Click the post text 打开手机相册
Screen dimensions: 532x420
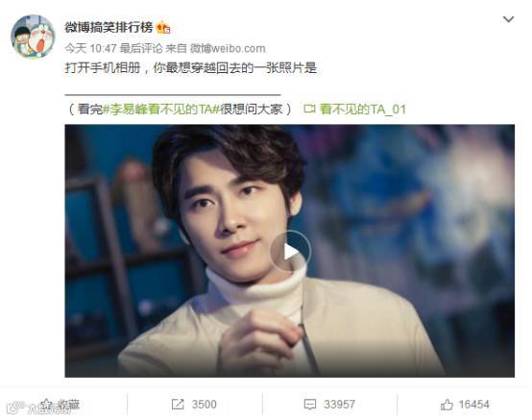coord(102,68)
